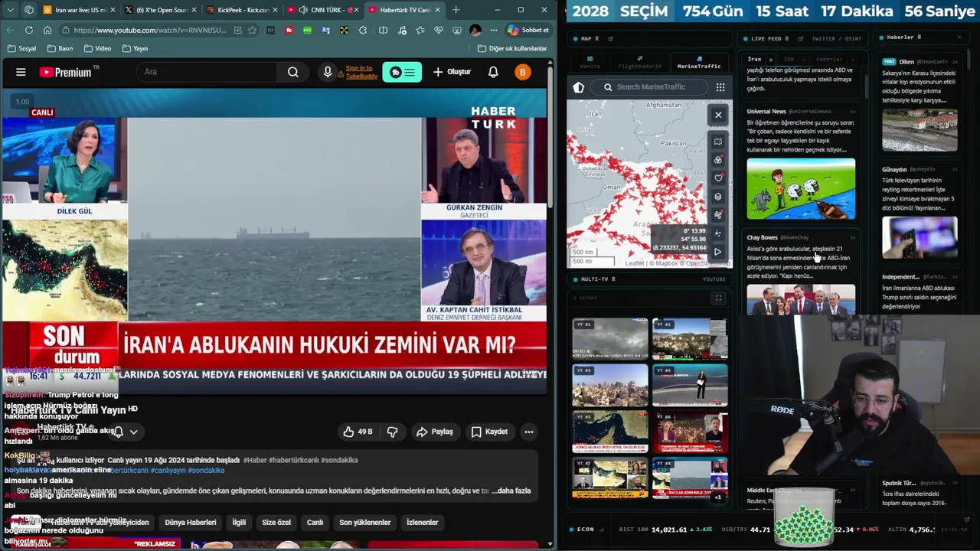Screen dimensions: 980x551
Task: Close the Haberler panel
Action: (959, 37)
